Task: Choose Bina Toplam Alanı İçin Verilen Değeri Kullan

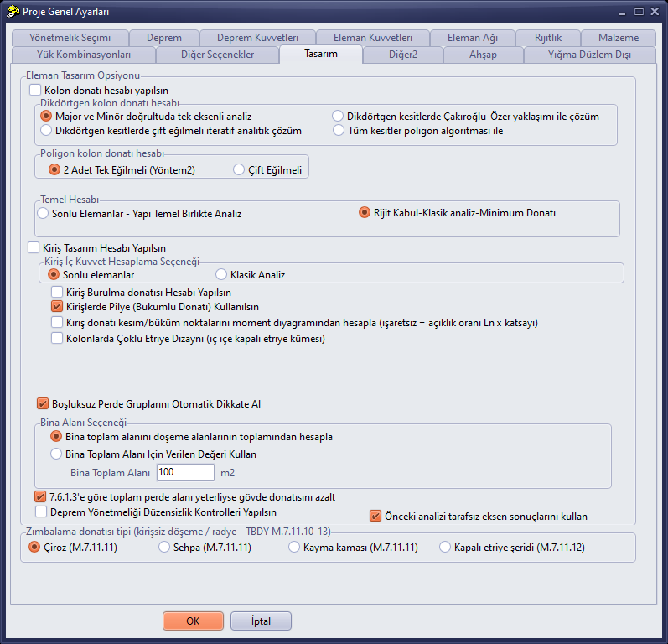Action: [x=56, y=454]
